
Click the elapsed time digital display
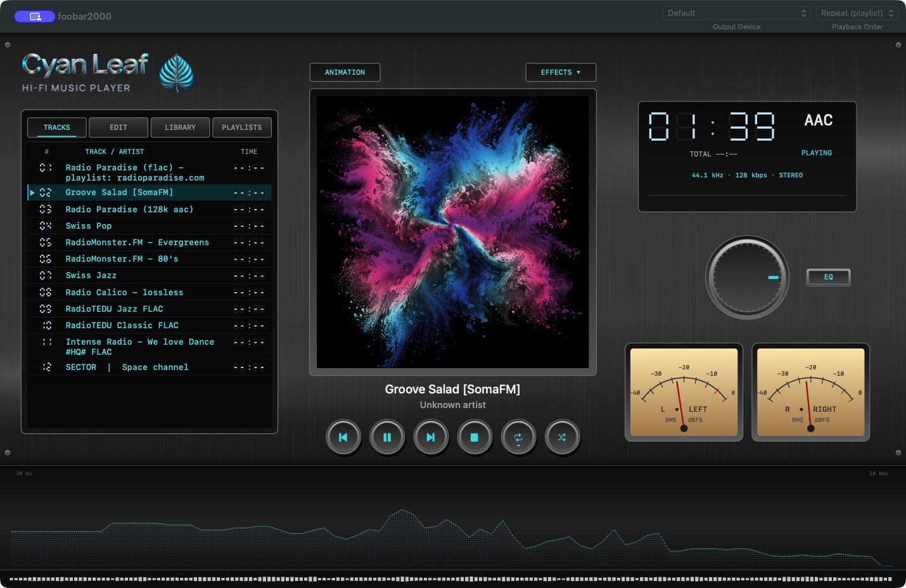pos(711,126)
